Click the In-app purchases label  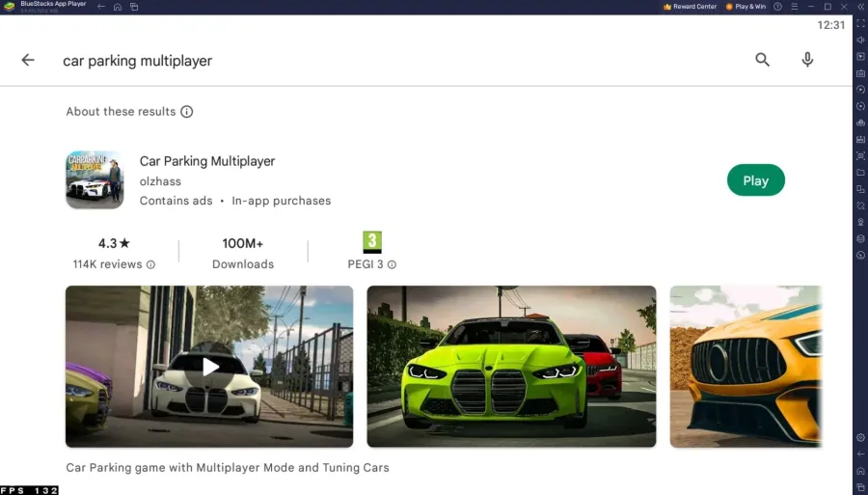click(x=282, y=201)
